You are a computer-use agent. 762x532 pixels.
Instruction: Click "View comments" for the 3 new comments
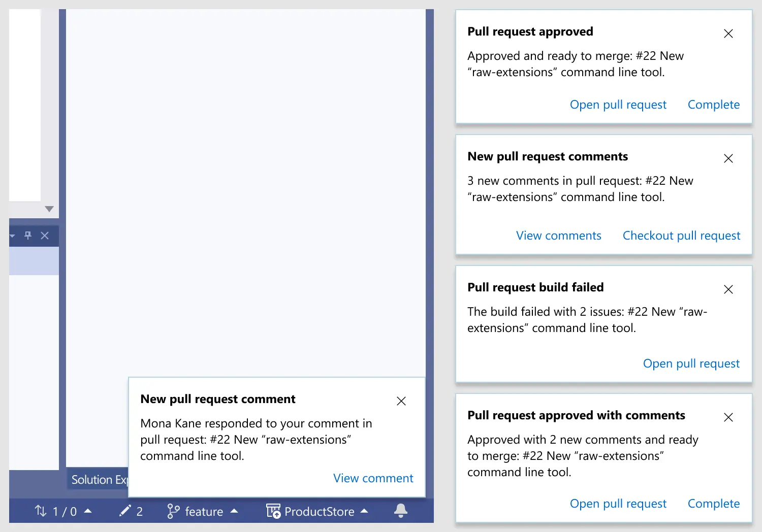tap(558, 236)
